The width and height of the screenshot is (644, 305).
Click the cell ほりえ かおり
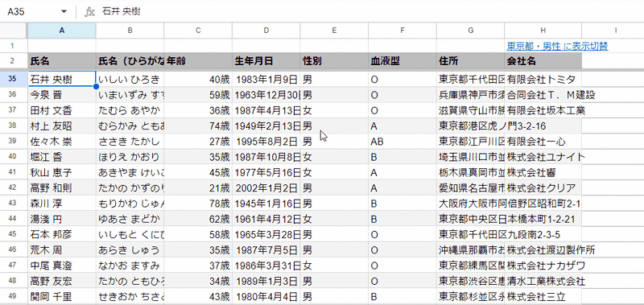point(130,157)
